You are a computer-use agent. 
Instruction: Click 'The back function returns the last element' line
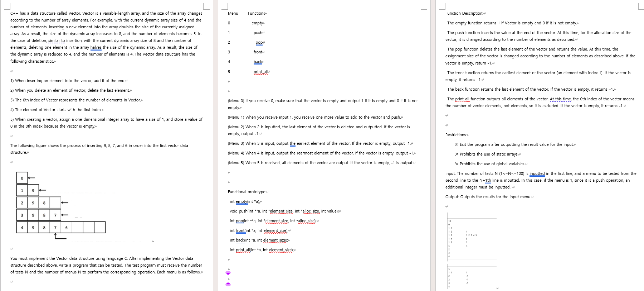[530, 89]
